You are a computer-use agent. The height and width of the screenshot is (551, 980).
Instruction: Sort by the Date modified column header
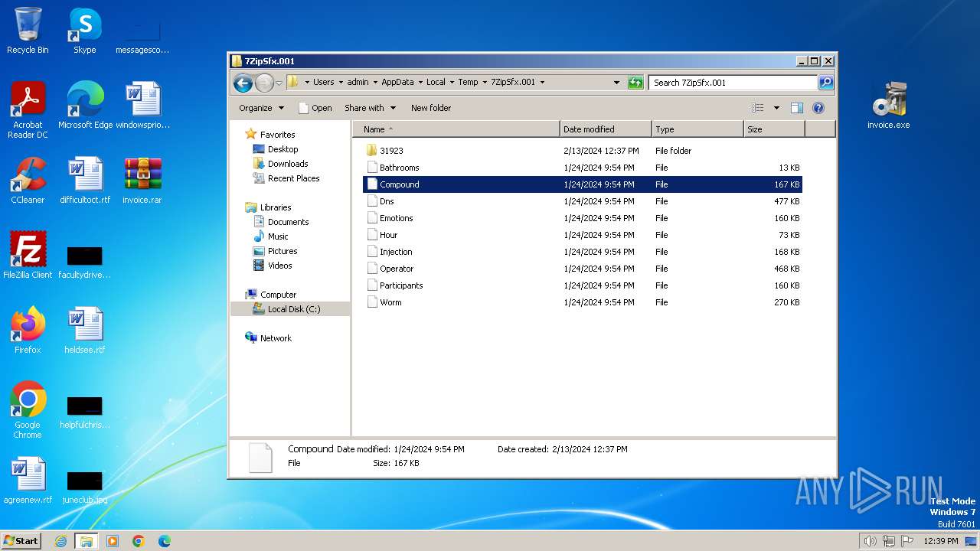[606, 129]
